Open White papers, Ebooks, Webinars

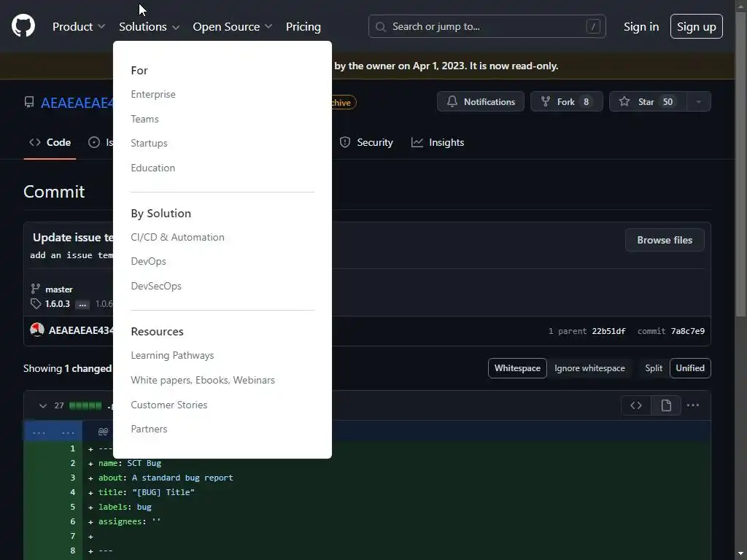[x=203, y=380]
